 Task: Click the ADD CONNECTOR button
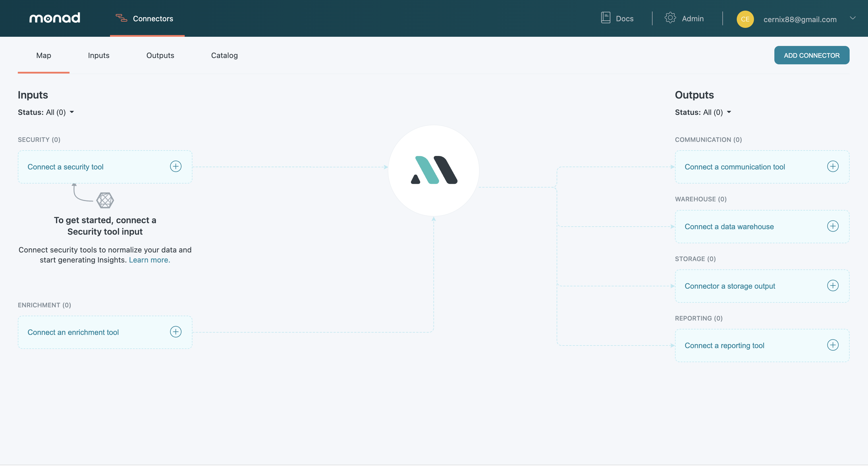pos(811,55)
